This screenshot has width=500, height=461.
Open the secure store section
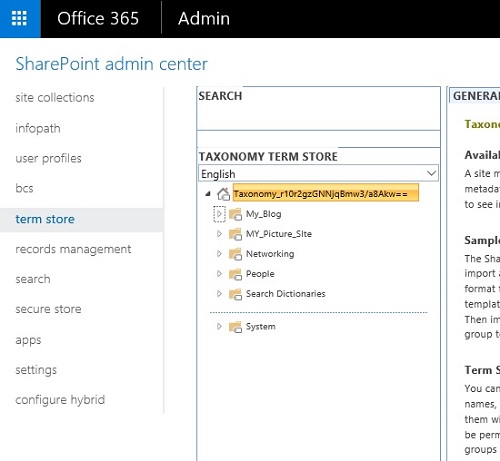(48, 309)
